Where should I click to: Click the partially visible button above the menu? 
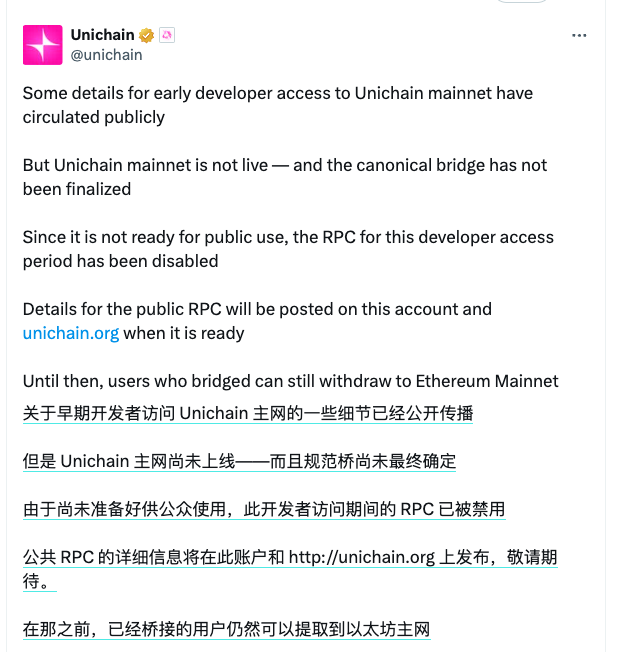[522, 1]
